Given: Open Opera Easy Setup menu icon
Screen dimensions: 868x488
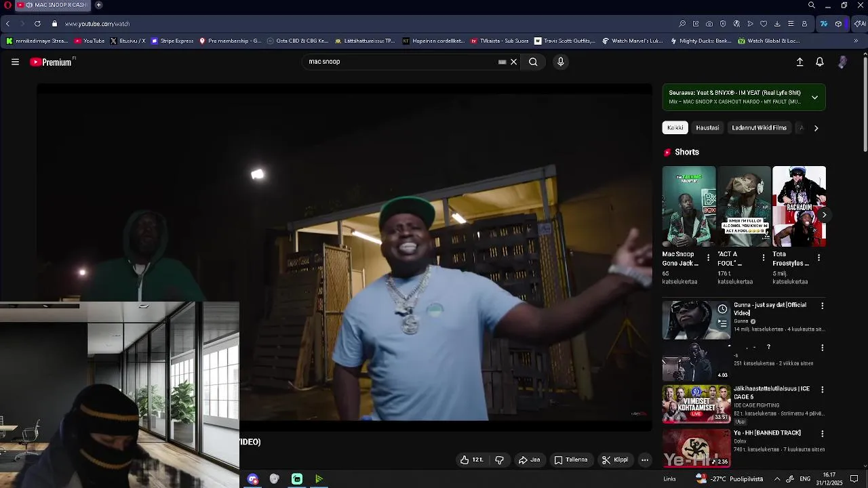Looking at the screenshot, I should click(791, 24).
